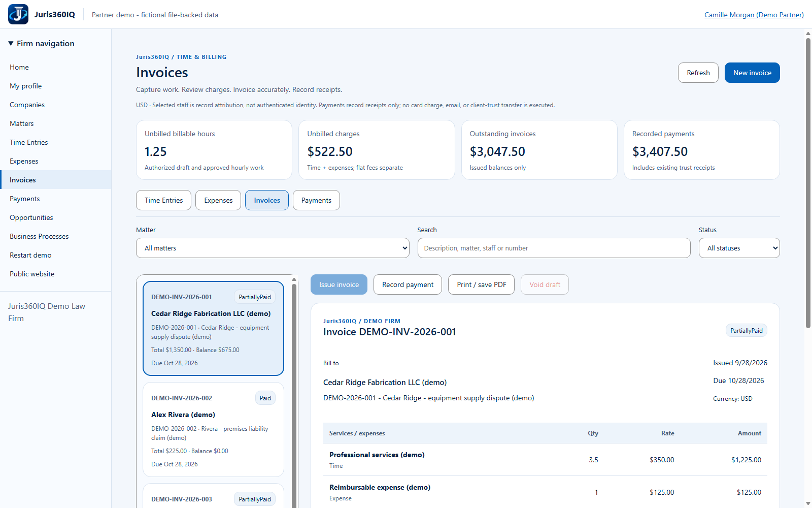Open Time Entries in sidebar navigation
Screen dimensions: 812x508
[x=56, y=142]
